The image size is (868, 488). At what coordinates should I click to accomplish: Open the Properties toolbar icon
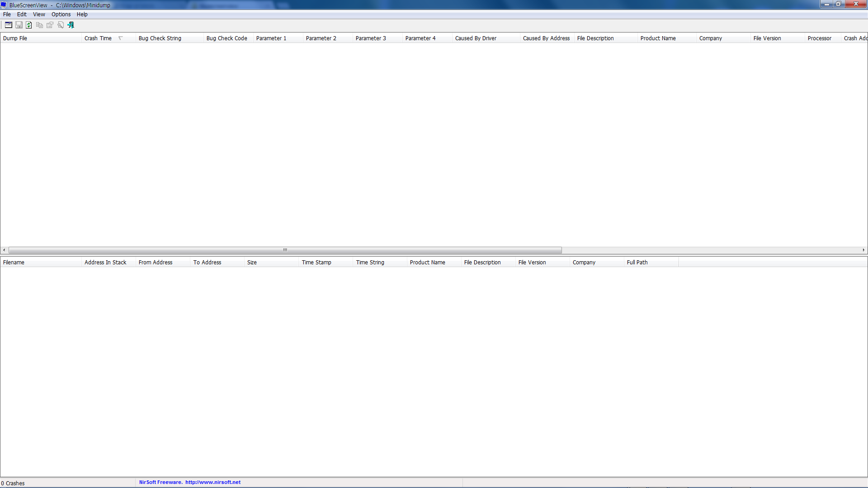point(50,25)
